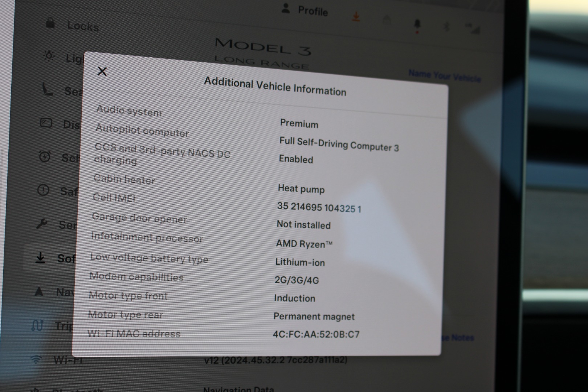The height and width of the screenshot is (392, 588).
Task: Select the Lights sun icon in sidebar
Action: [49, 56]
